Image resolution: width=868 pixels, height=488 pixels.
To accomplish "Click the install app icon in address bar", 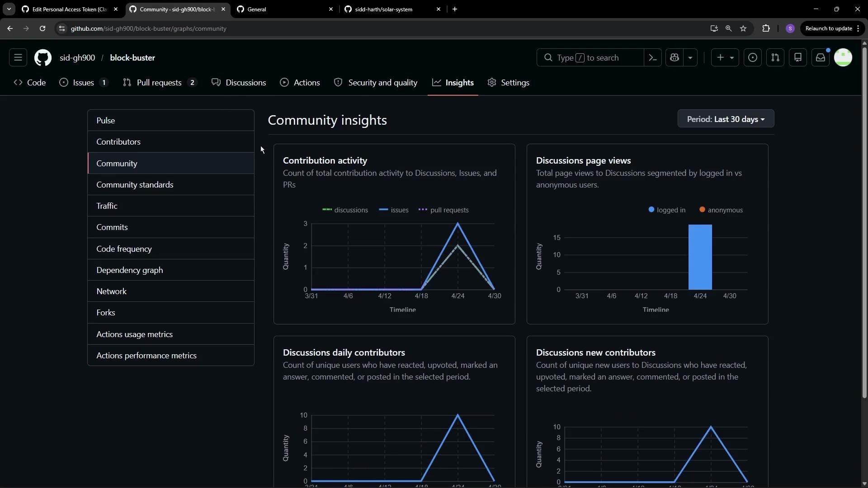I will pyautogui.click(x=714, y=28).
